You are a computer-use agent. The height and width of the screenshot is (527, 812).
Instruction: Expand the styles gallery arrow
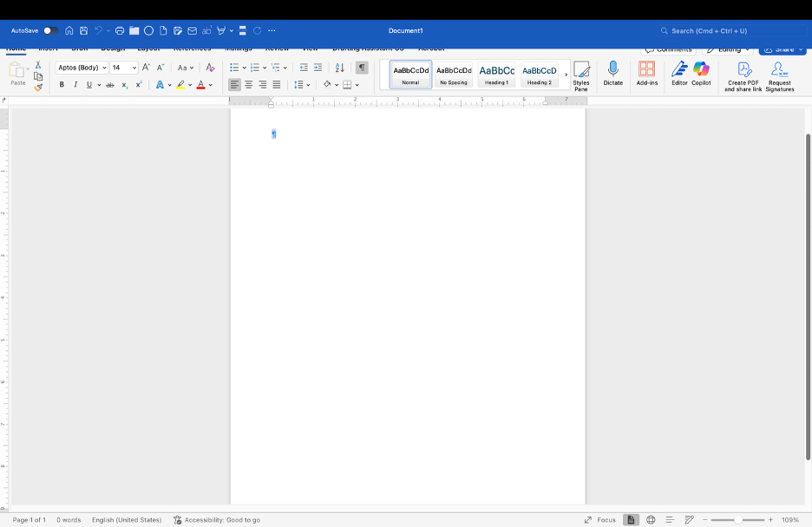click(x=566, y=75)
